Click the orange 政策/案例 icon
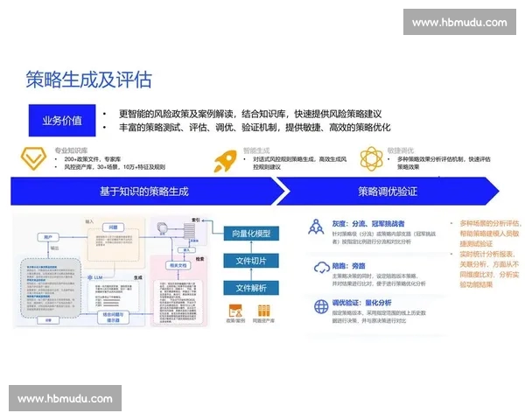The height and width of the screenshot is (420, 525). pos(235,311)
